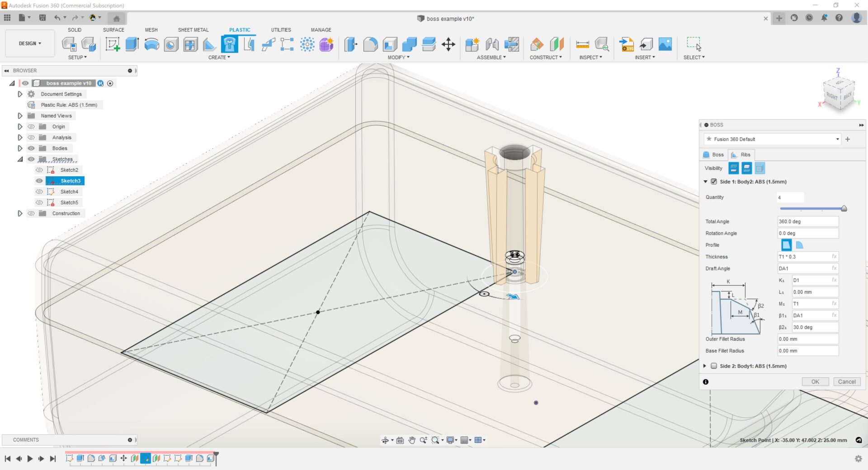The width and height of the screenshot is (868, 470).
Task: Click timeline Play button
Action: coord(30,459)
